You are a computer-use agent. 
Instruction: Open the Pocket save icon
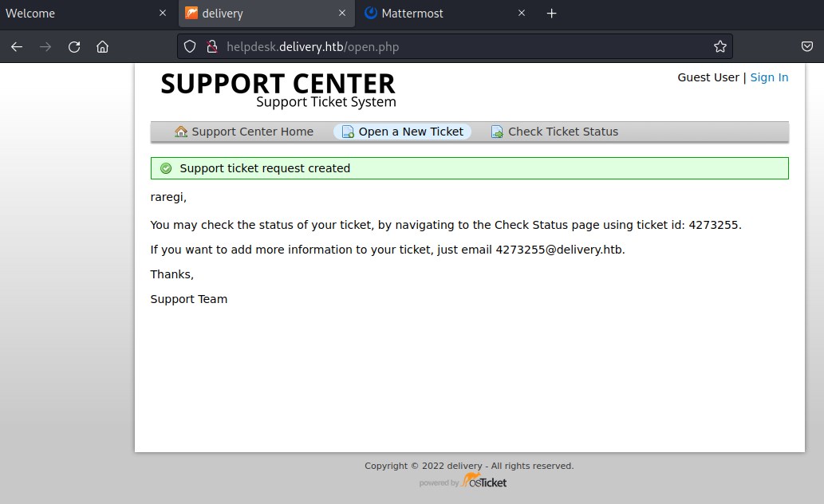tap(806, 46)
